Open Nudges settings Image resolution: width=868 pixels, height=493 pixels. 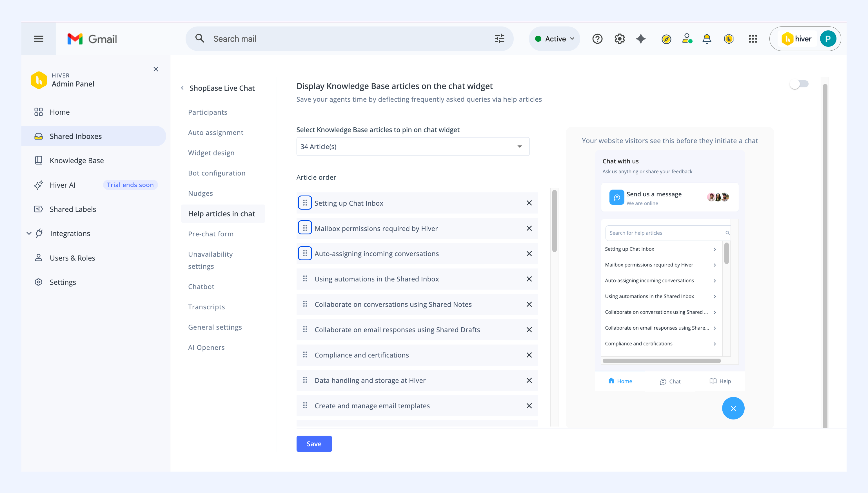(x=200, y=193)
